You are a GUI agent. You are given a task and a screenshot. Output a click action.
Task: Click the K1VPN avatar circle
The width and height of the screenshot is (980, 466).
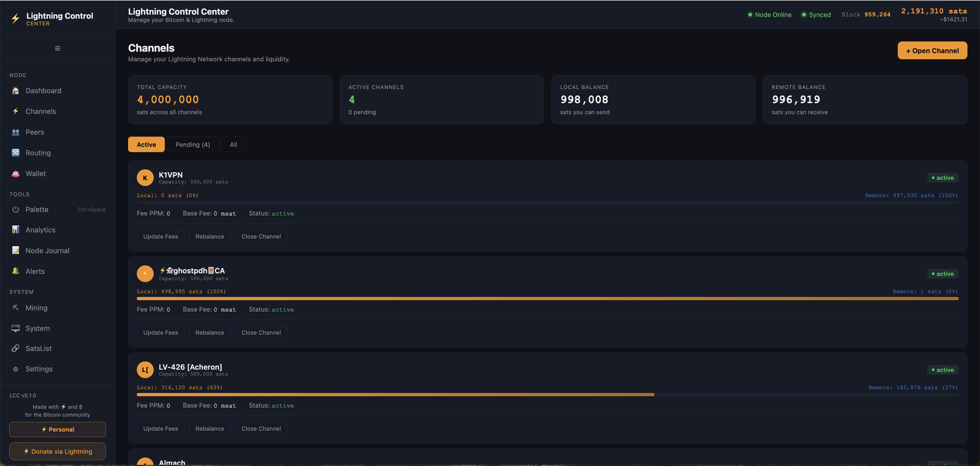(x=145, y=178)
